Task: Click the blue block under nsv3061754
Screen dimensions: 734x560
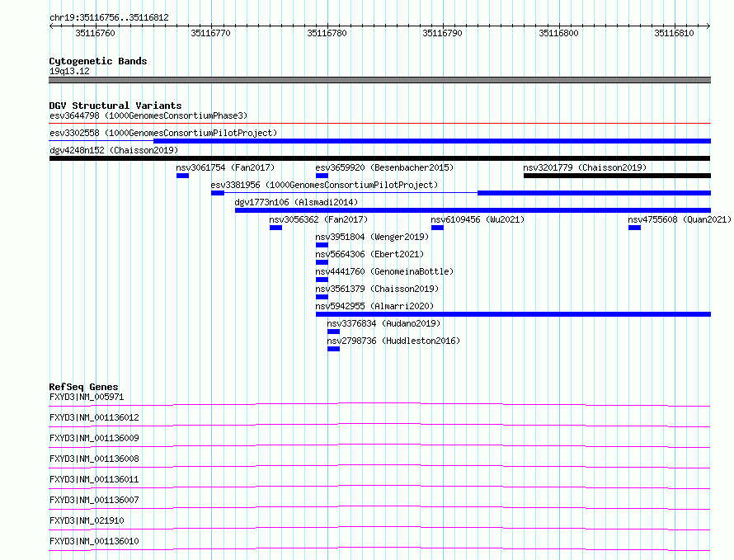Action: 182,176
